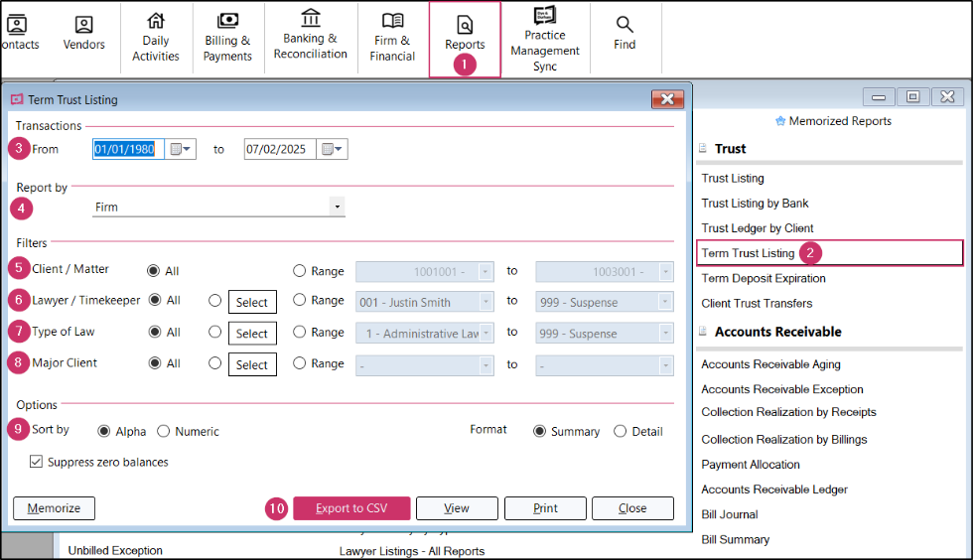Screen dimensions: 974x560
Task: Open Accounts Receivable Aging report
Action: 770,364
